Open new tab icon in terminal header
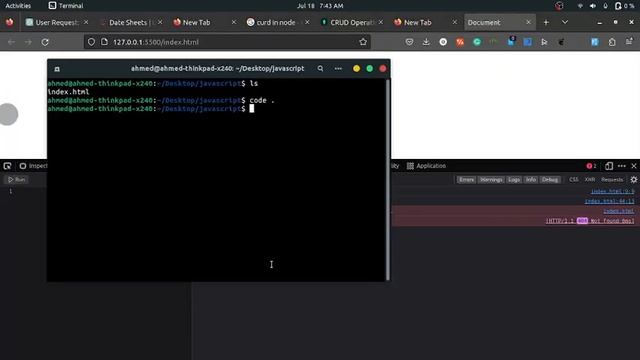This screenshot has height=360, width=640. pyautogui.click(x=57, y=69)
